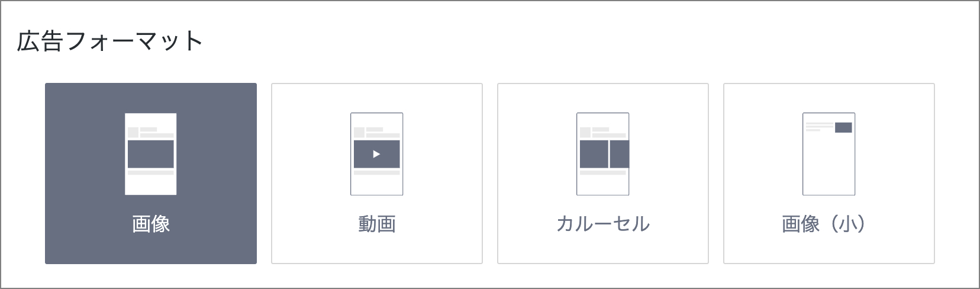Pick the カルーセル ad format card
Image resolution: width=980 pixels, height=289 pixels.
[x=603, y=174]
